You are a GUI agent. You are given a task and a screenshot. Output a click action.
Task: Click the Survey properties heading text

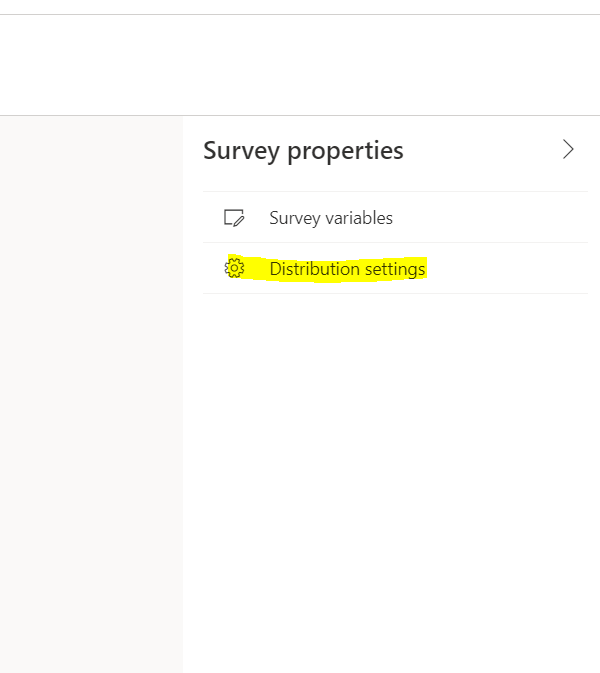[303, 151]
